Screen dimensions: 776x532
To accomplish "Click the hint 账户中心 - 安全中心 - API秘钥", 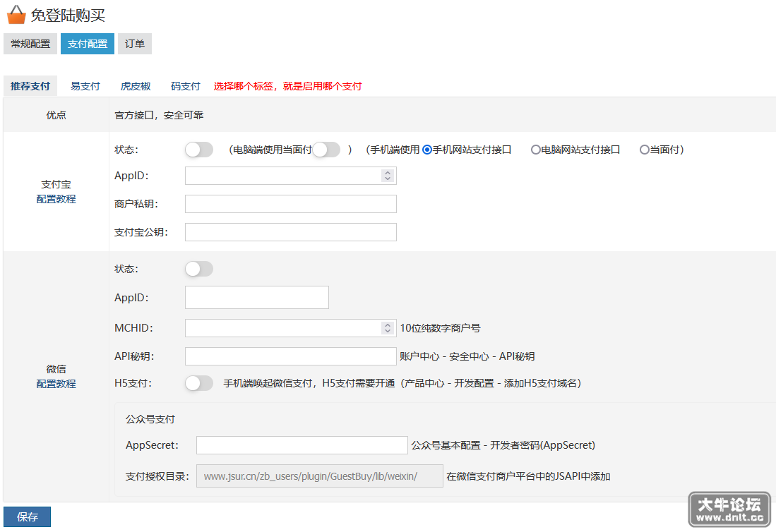I will [467, 356].
